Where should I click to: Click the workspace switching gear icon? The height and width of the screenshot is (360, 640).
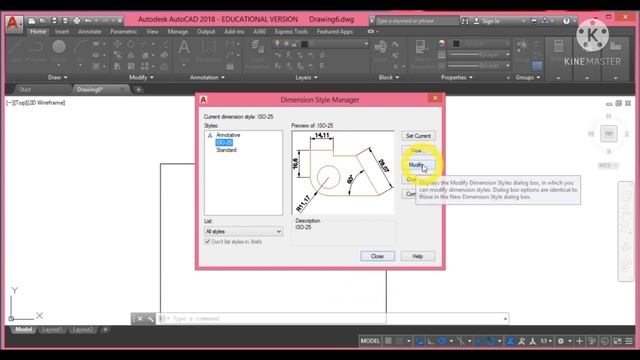tap(561, 341)
